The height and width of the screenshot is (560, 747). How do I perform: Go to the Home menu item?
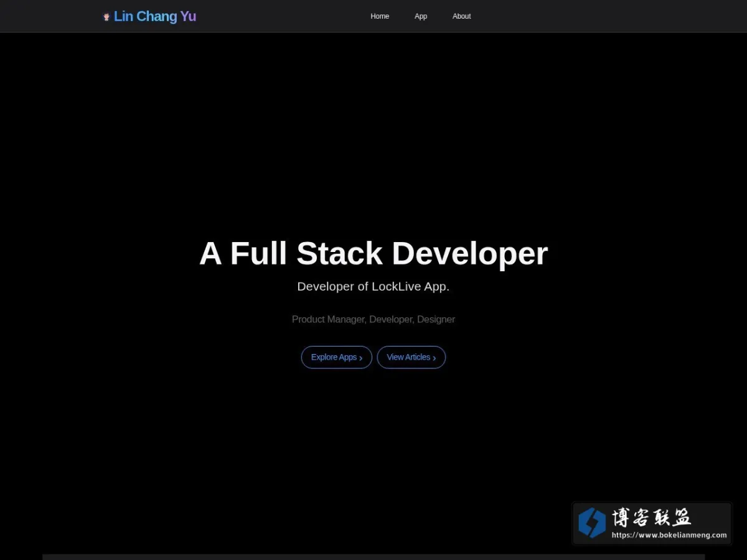coord(380,16)
